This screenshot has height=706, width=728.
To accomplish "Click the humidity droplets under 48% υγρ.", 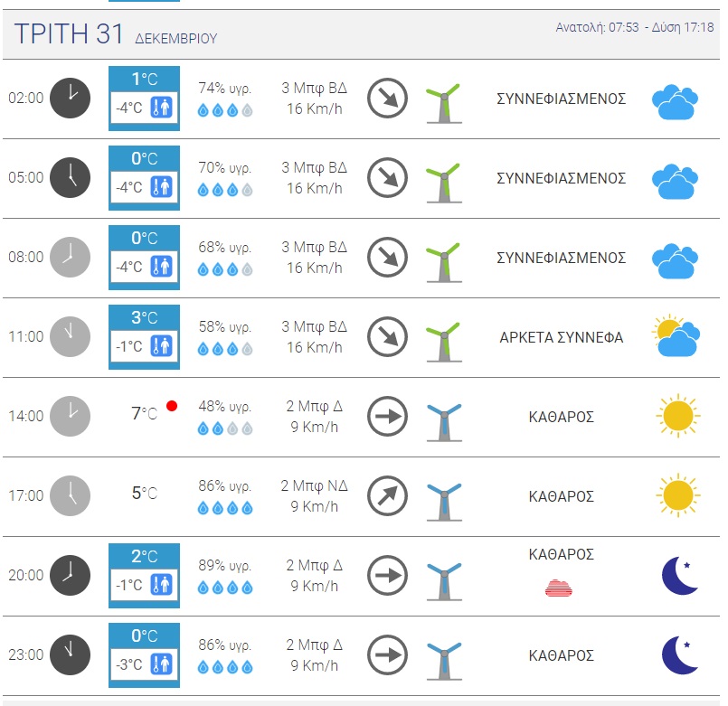I will pyautogui.click(x=225, y=428).
